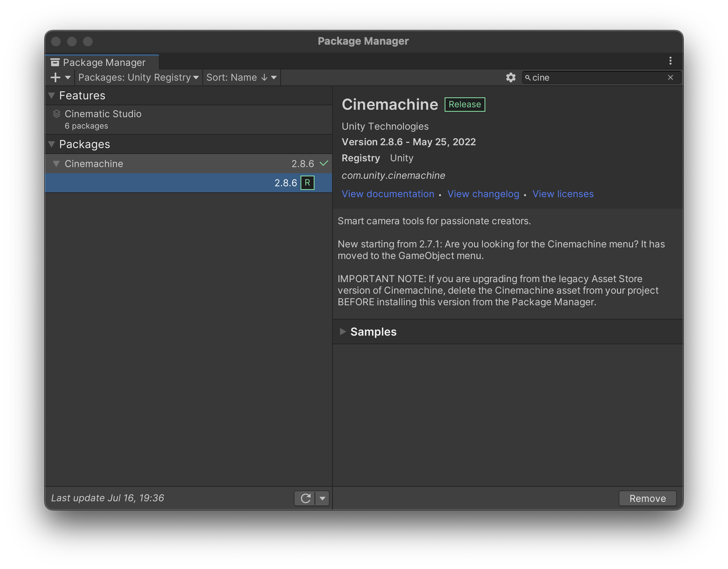
Task: Click the installed checkmark next to Cinemachine
Action: (x=324, y=163)
